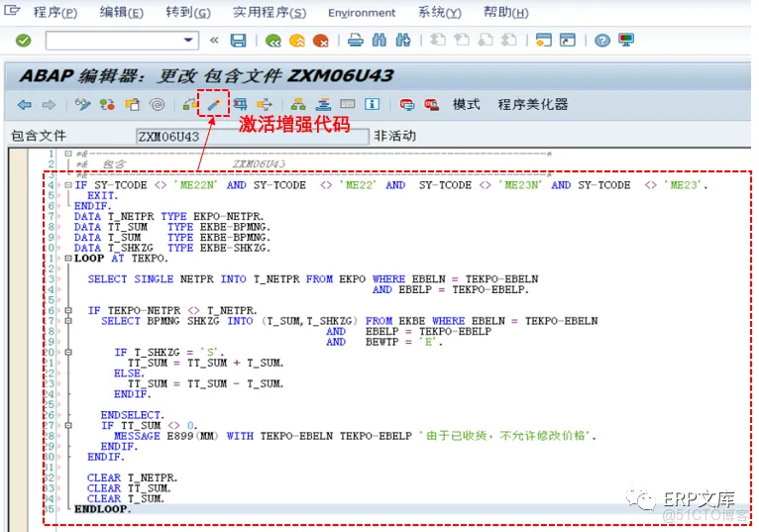Click the red Cancel icon
Viewport: 759px width, 532px height.
(320, 41)
